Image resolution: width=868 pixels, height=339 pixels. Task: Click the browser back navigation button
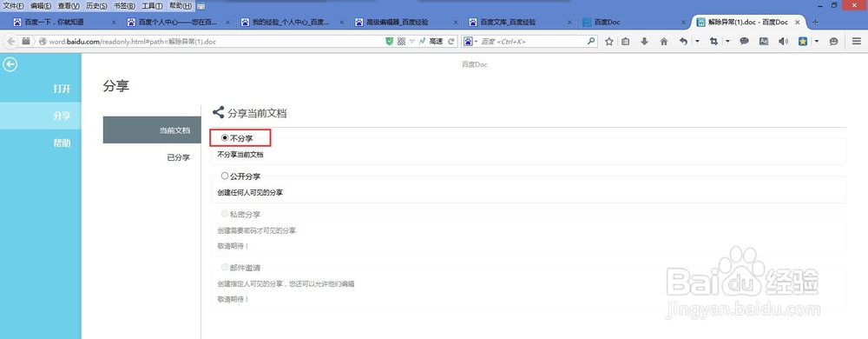(x=10, y=41)
